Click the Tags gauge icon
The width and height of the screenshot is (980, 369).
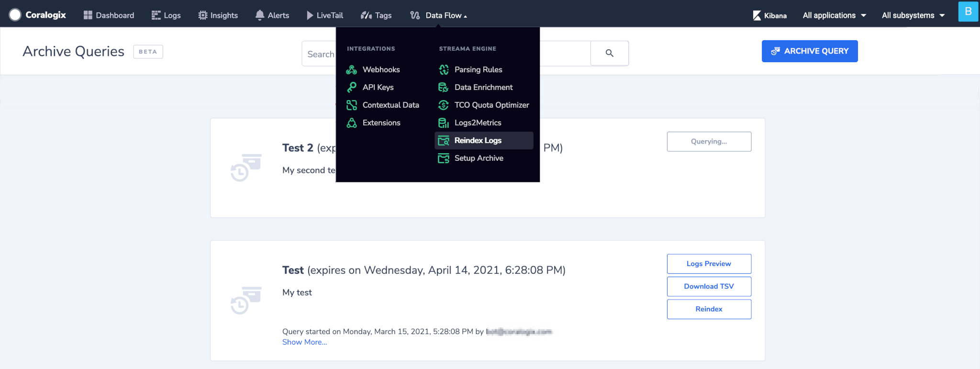(367, 15)
